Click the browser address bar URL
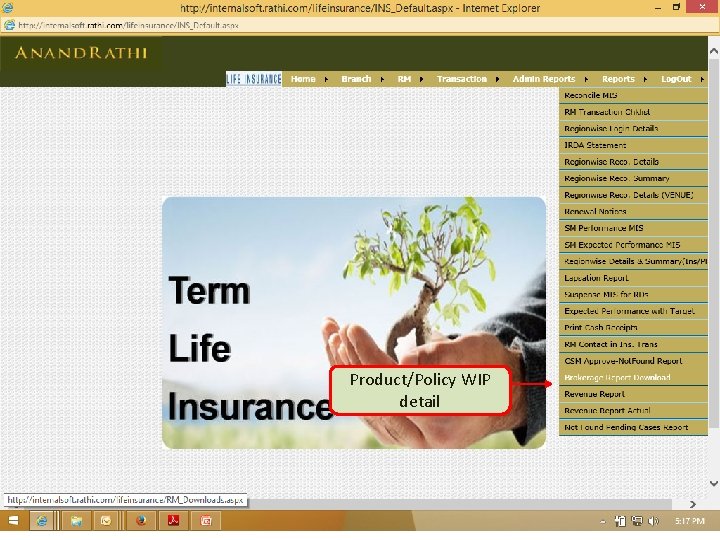 (x=129, y=25)
